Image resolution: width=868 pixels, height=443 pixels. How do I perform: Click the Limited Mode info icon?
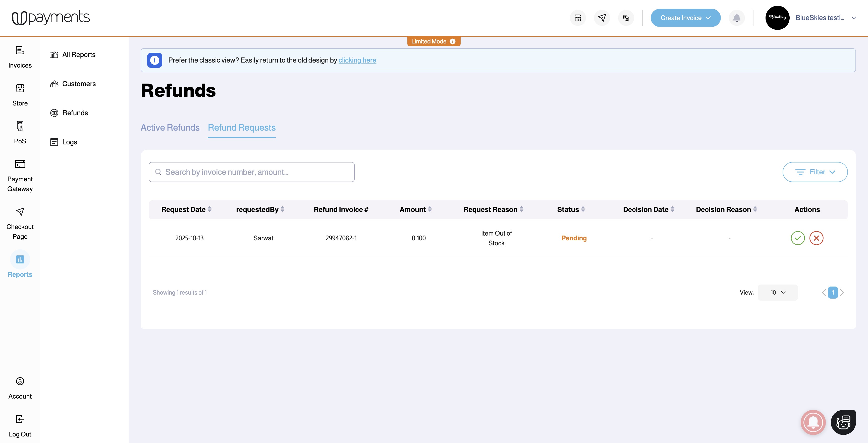pos(453,41)
